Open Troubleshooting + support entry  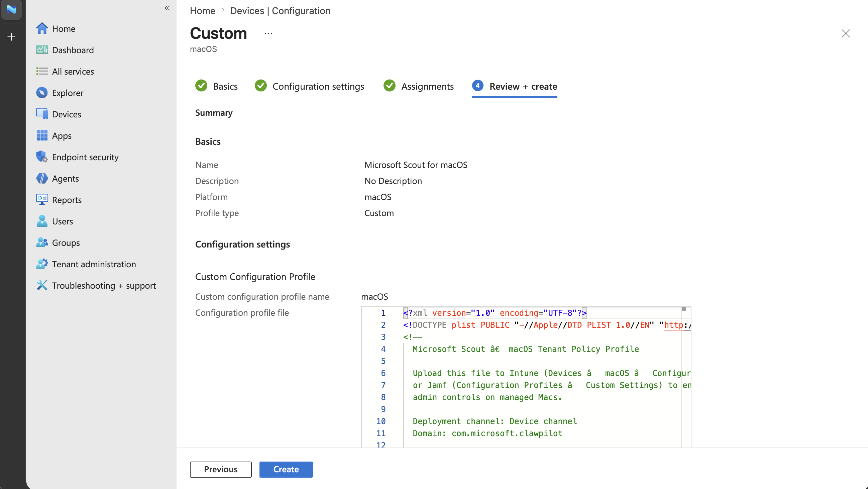(104, 285)
